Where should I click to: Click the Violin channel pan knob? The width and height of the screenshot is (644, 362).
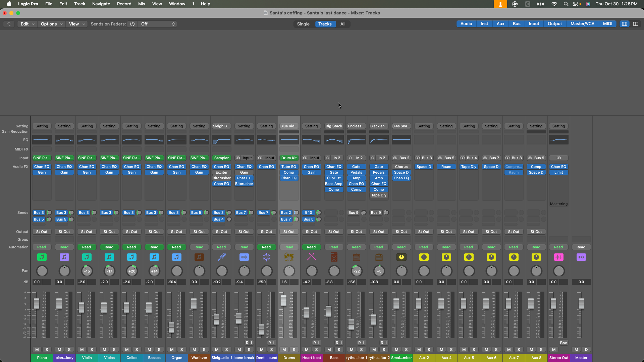87,271
